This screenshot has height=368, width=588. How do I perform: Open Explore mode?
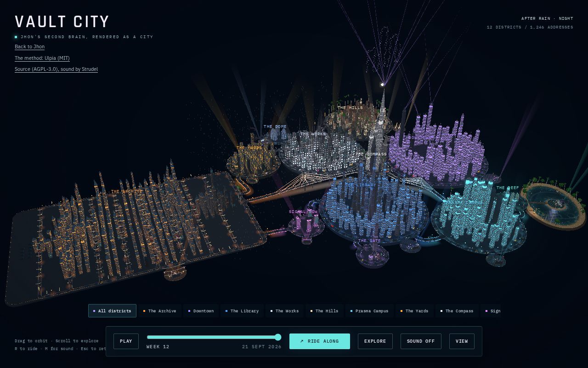coord(375,341)
